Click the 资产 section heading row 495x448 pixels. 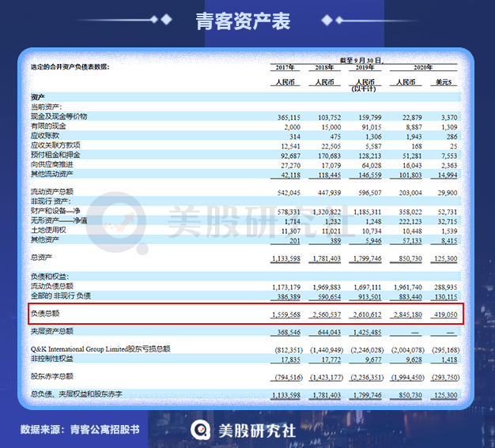[x=246, y=97]
